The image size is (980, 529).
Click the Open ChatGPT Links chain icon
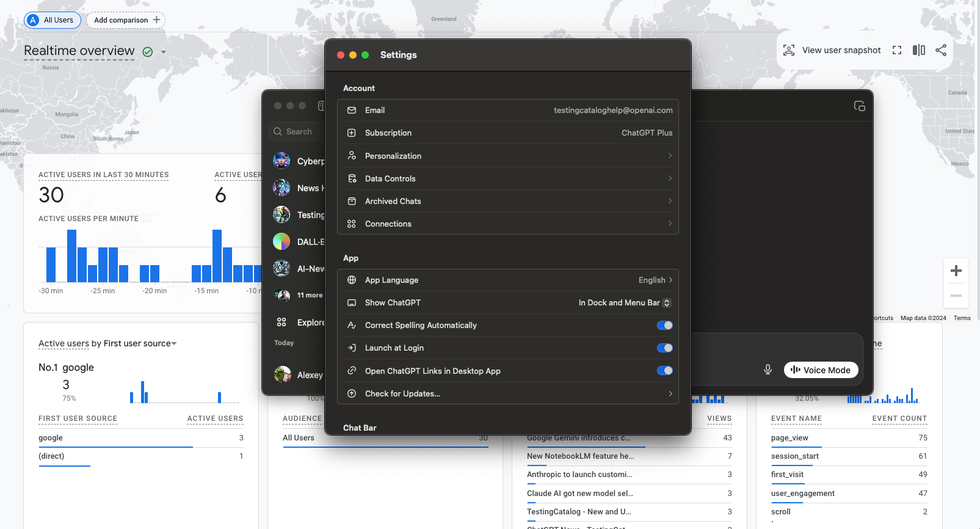point(352,371)
